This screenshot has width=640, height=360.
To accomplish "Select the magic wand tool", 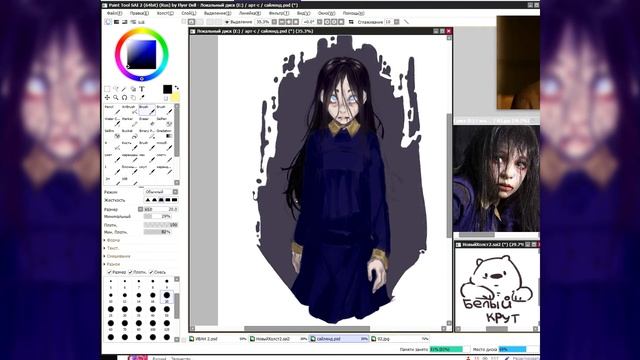I will pos(124,89).
